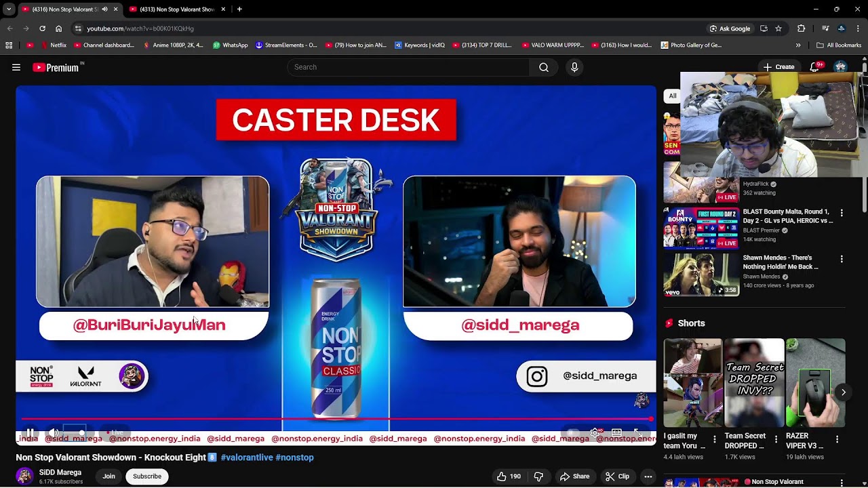Select the All filter chip
Screen dimensions: 868x488
[x=672, y=96]
